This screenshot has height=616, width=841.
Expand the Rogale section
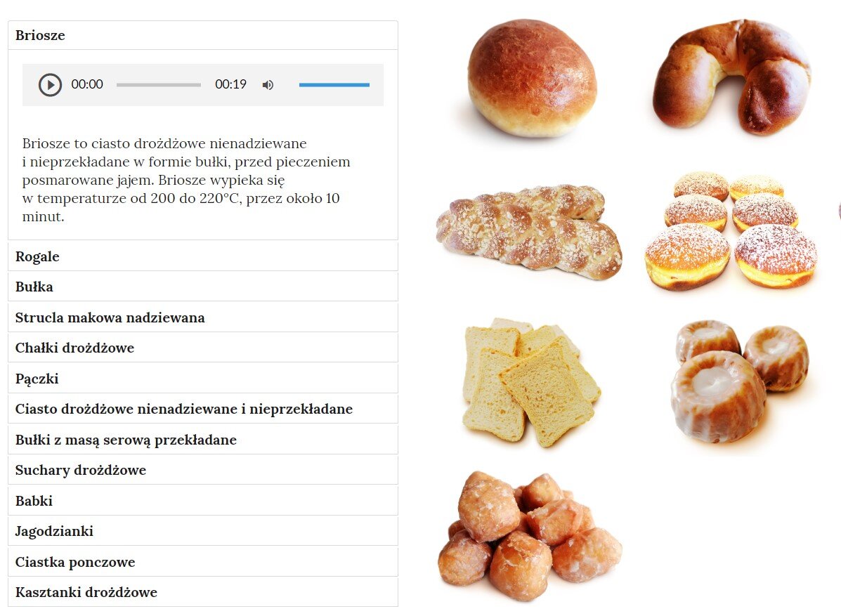coord(203,256)
